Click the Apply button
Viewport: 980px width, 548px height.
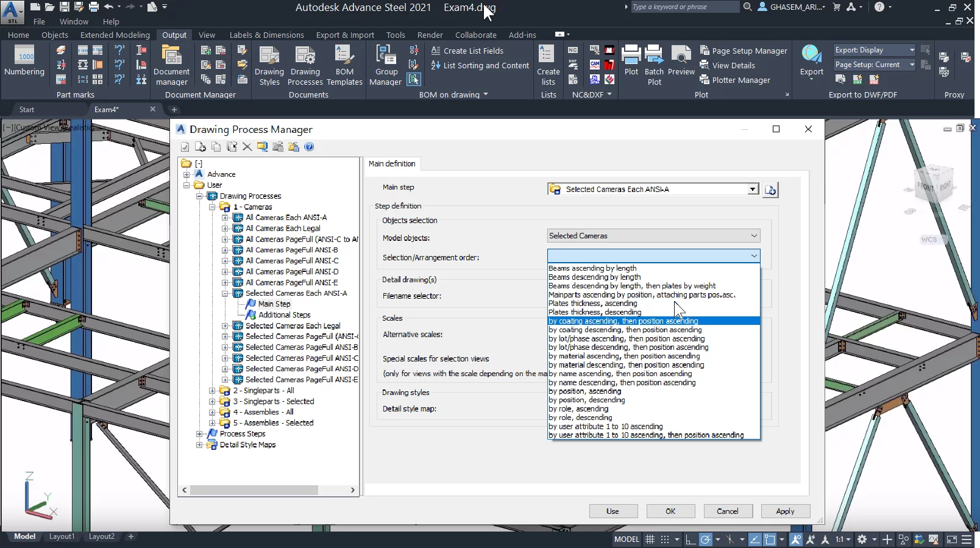coord(785,511)
